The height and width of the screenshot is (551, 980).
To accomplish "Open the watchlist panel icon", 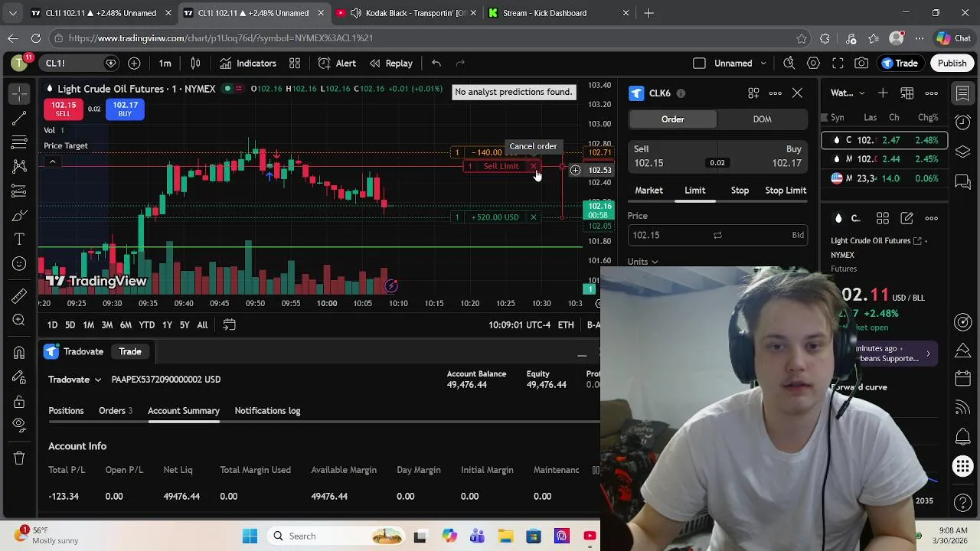I will (x=963, y=93).
